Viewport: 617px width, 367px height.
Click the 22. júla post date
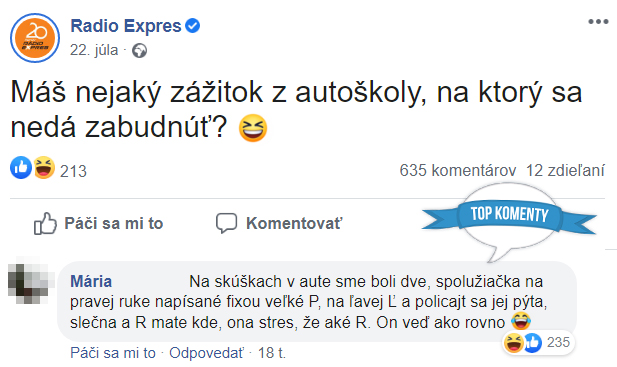[94, 50]
